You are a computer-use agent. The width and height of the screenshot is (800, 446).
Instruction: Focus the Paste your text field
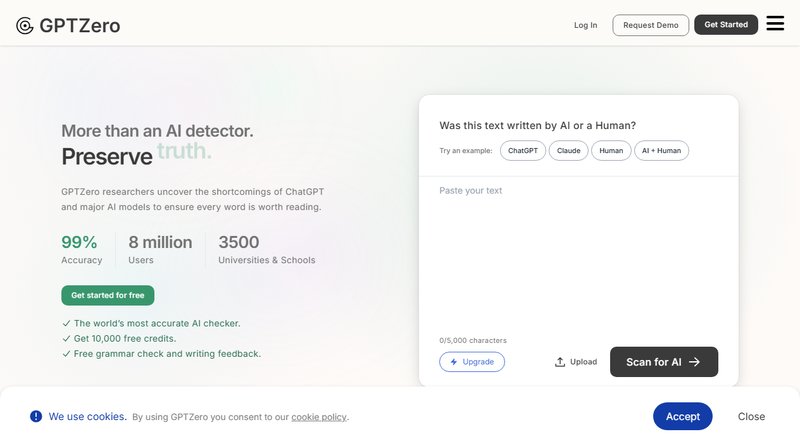coord(578,250)
